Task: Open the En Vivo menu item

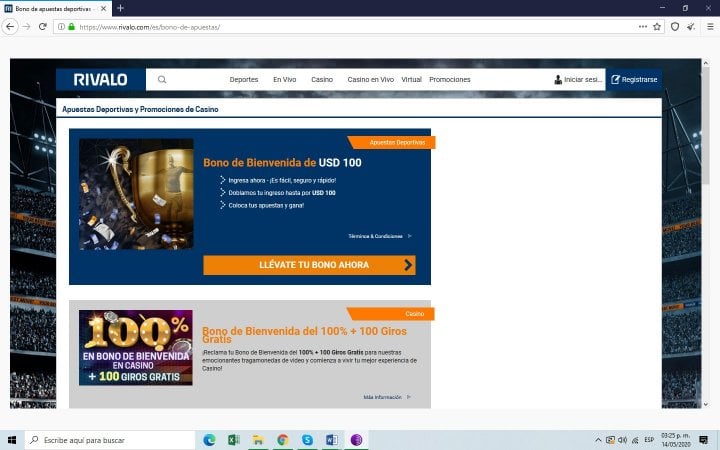Action: point(285,79)
